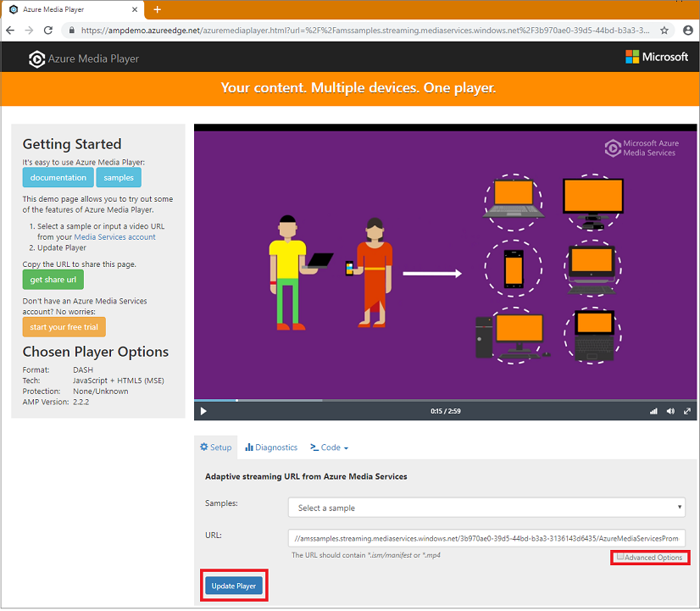700x611 pixels.
Task: Click the Chosen Player Options heading
Action: (96, 352)
